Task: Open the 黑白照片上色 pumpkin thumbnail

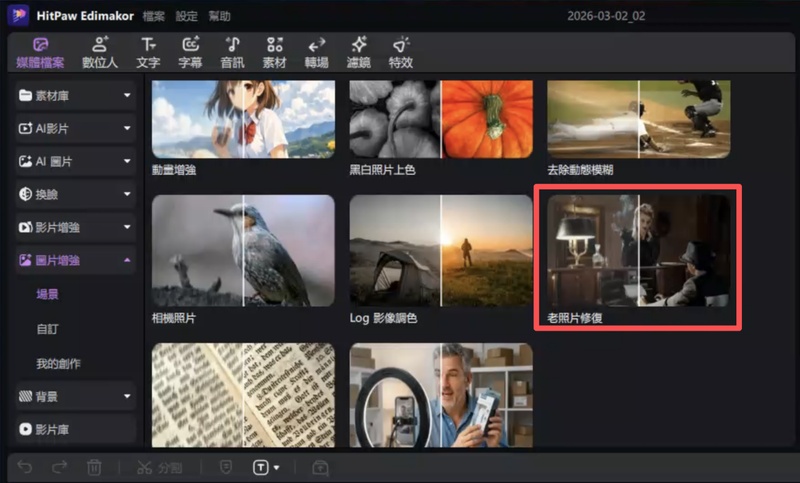Action: pyautogui.click(x=441, y=119)
